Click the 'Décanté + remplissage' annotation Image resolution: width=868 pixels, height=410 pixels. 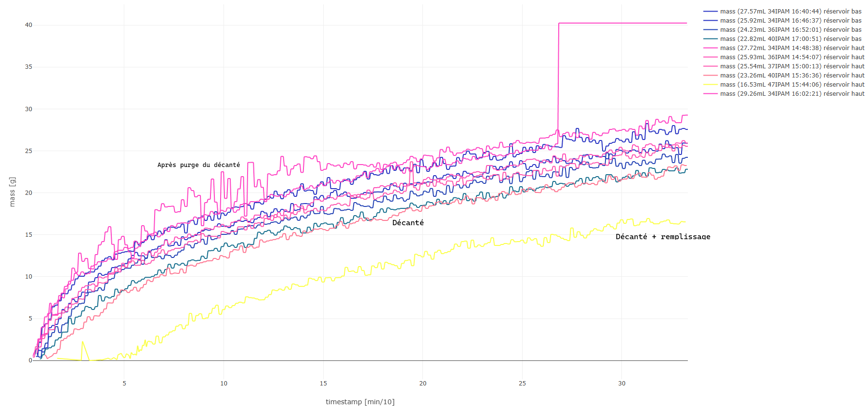662,237
